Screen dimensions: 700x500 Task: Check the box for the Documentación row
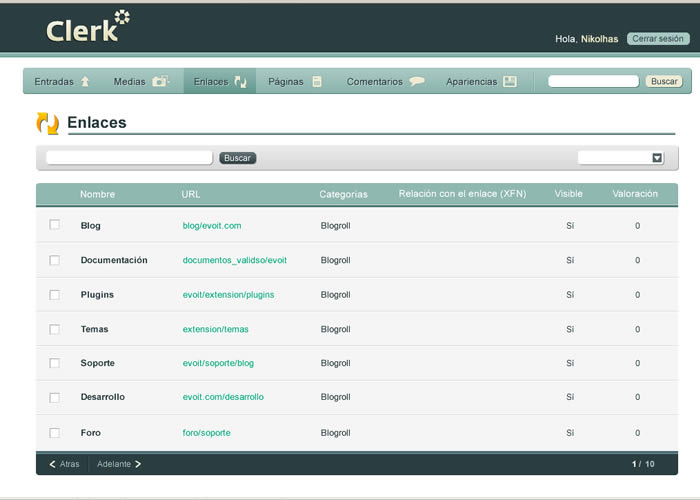pyautogui.click(x=54, y=260)
